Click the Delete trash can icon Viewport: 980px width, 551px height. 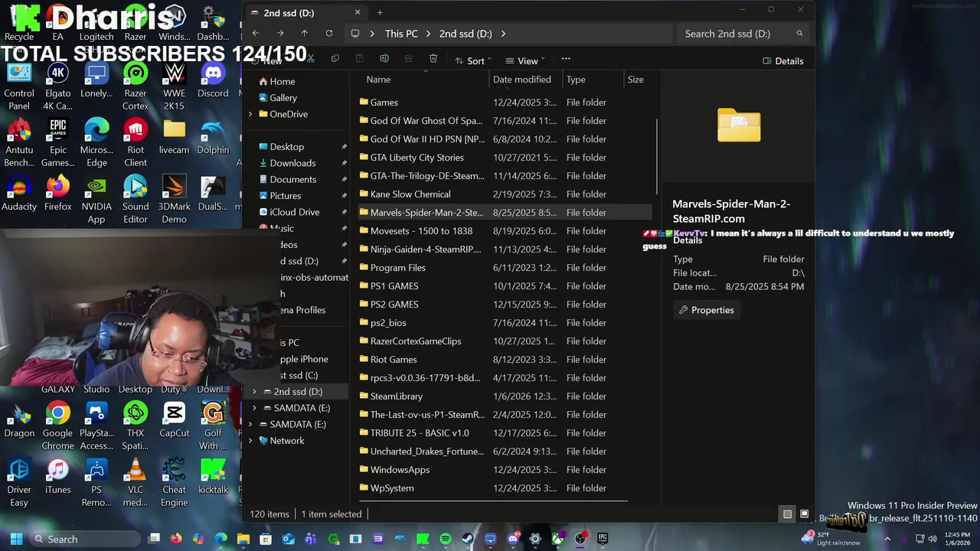tap(433, 60)
